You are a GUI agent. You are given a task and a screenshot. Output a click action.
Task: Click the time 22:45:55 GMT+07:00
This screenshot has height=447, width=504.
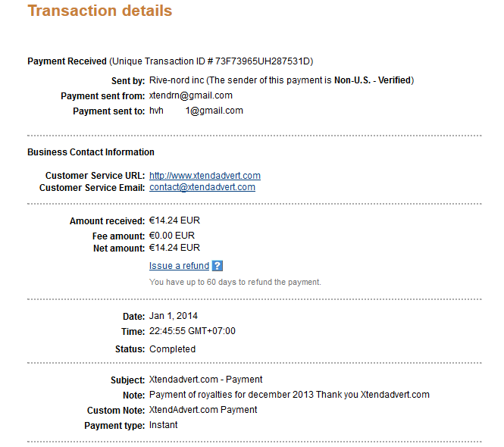193,331
